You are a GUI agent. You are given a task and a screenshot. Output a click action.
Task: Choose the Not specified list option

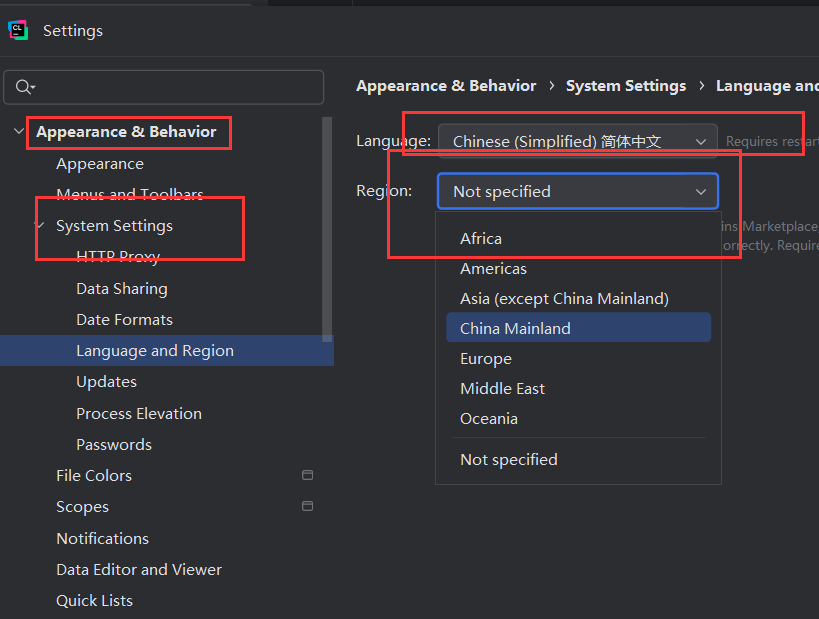(509, 460)
